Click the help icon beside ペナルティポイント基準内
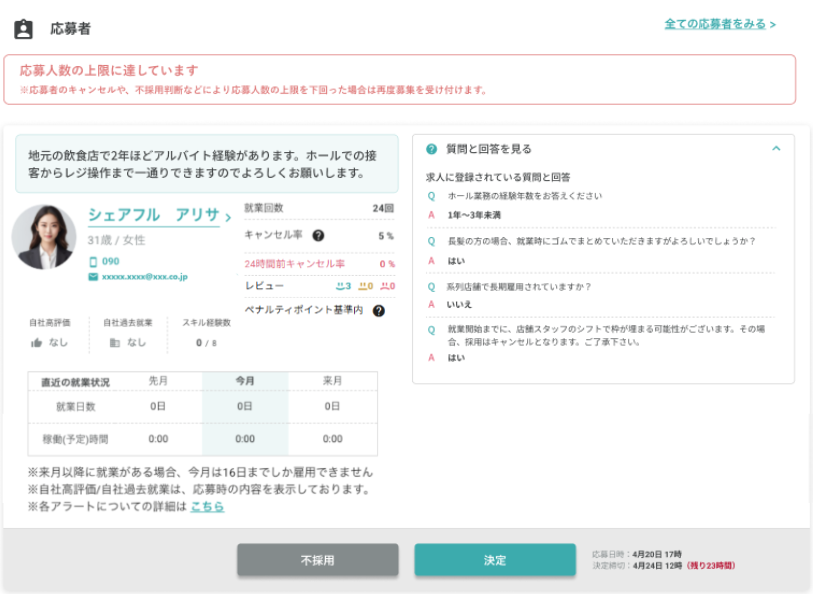Image resolution: width=813 pixels, height=594 pixels. coord(379,311)
